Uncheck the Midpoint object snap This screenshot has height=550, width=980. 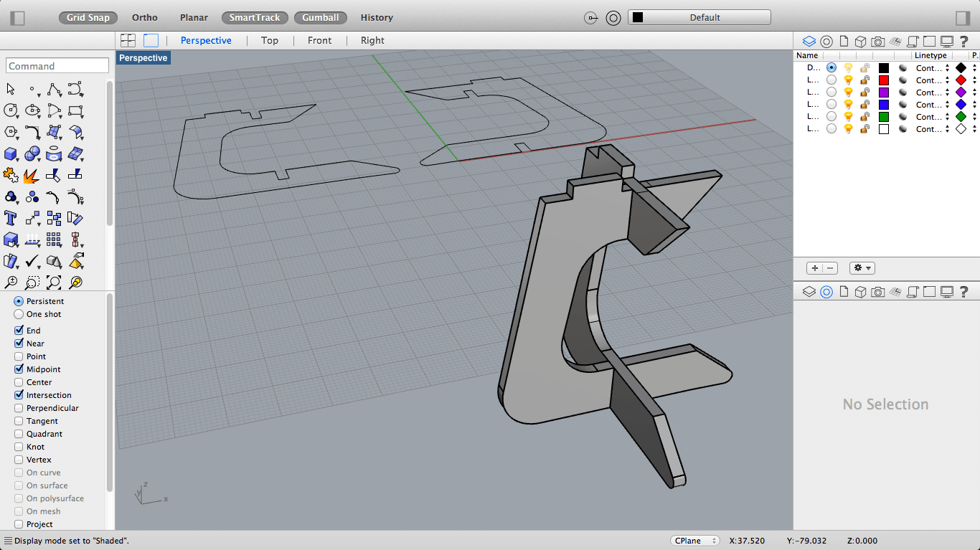coord(19,369)
